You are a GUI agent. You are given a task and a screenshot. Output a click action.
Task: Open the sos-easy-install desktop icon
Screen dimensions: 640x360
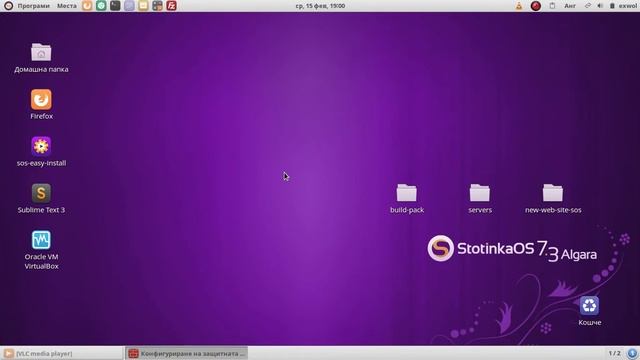41,146
